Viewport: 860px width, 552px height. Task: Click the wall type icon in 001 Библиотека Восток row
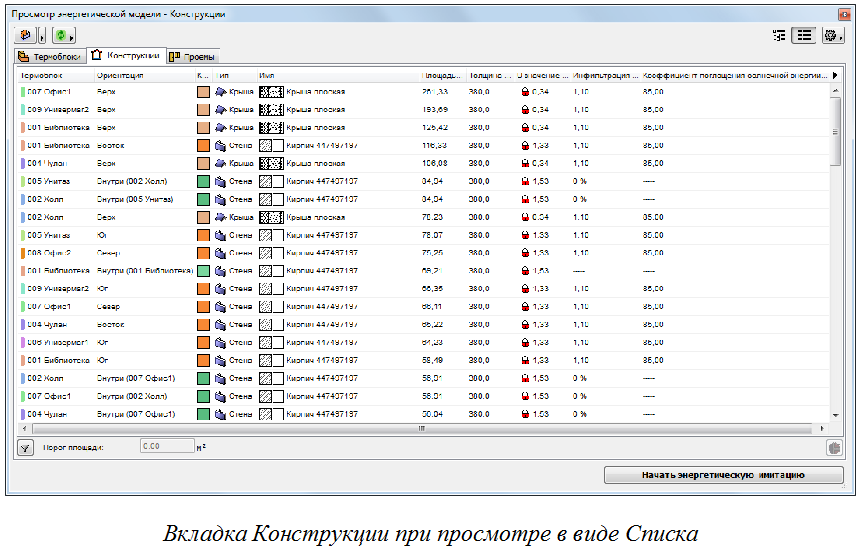[x=220, y=145]
